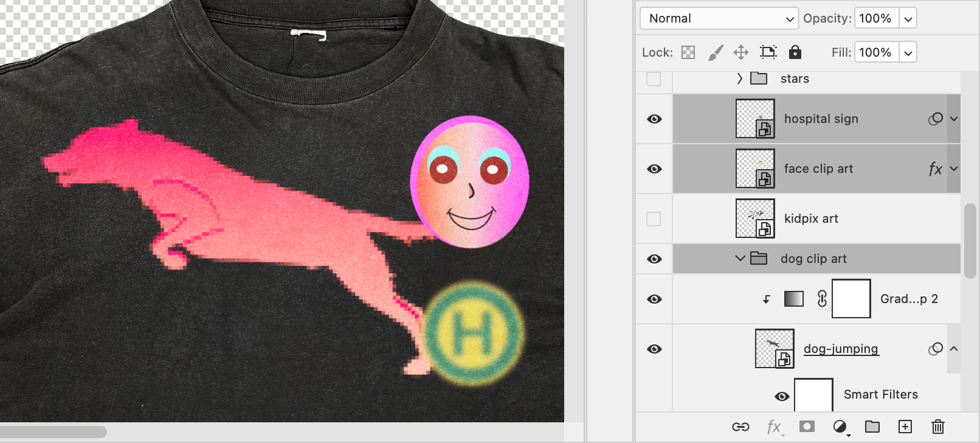Click clipping arrow on Grad...p 2 layer

[767, 299]
